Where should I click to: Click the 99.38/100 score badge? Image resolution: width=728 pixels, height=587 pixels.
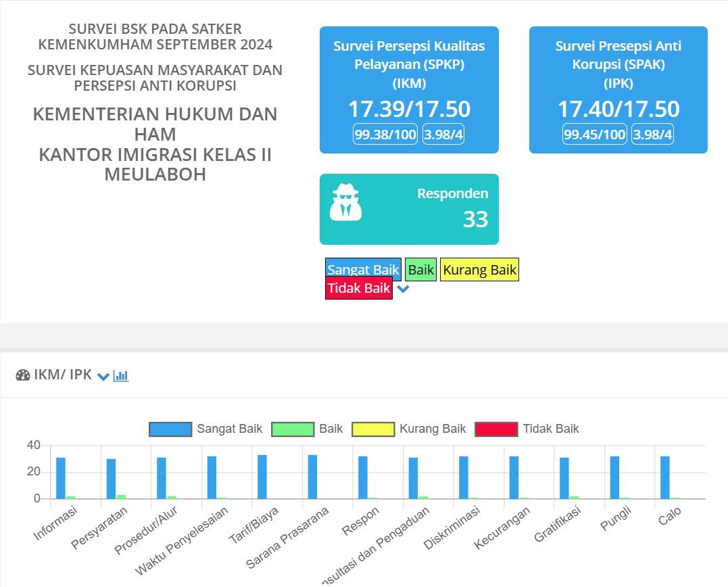(385, 134)
